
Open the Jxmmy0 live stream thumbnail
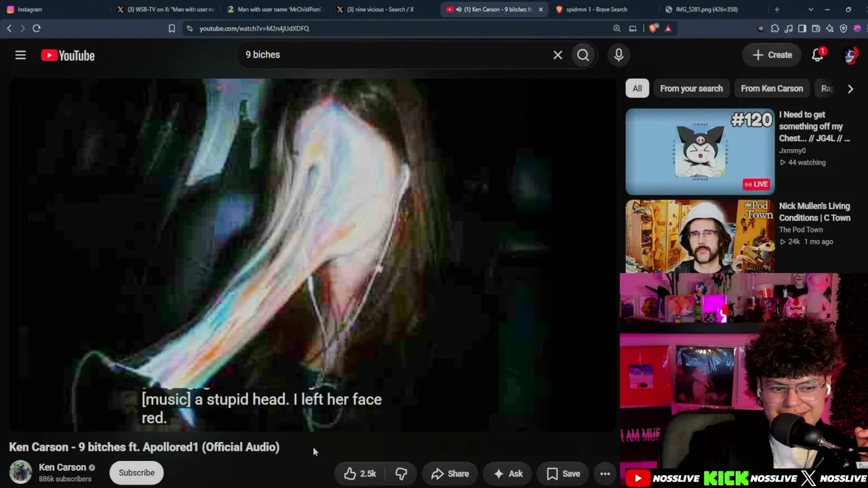(x=700, y=151)
